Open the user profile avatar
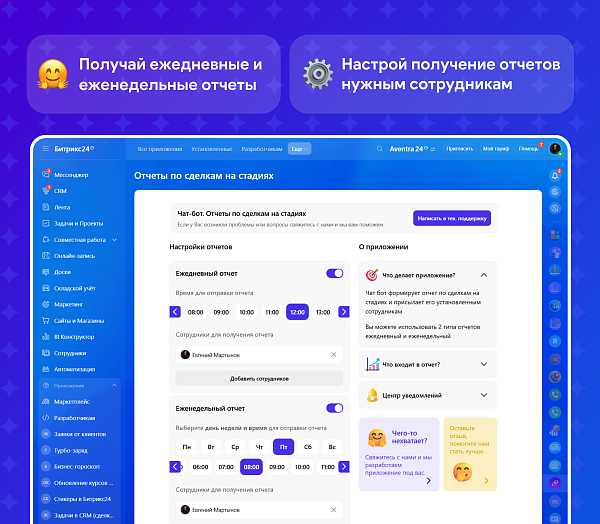 [x=555, y=149]
